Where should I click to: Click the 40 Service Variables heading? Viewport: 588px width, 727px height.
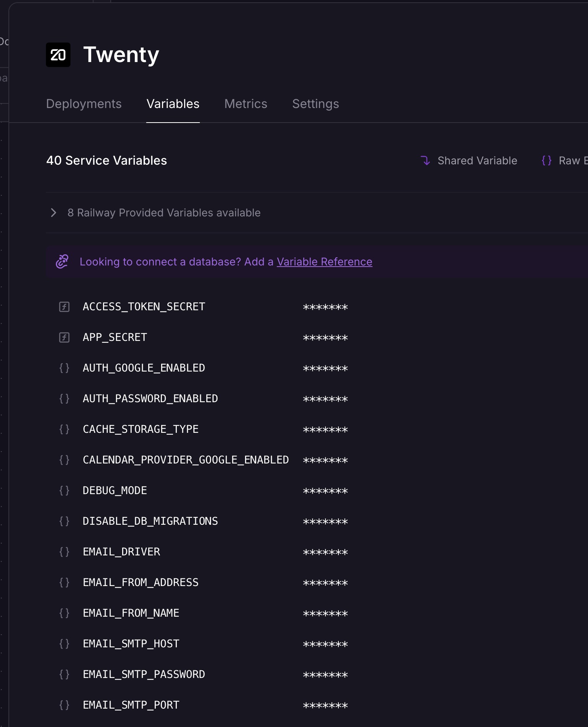pyautogui.click(x=106, y=160)
